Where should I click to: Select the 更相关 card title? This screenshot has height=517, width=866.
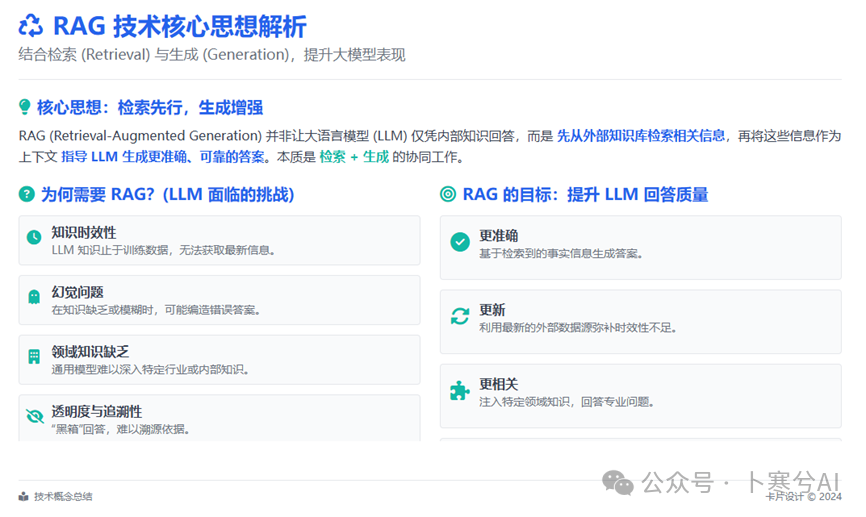tap(498, 384)
